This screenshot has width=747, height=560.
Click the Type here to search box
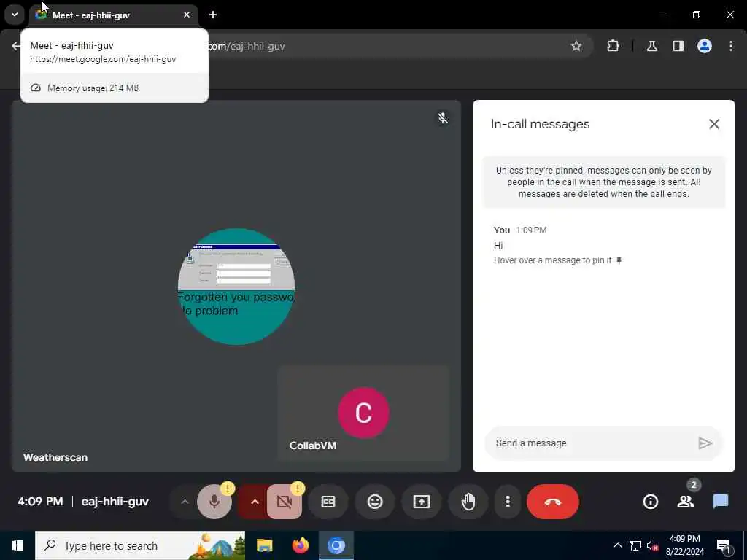pyautogui.click(x=141, y=545)
